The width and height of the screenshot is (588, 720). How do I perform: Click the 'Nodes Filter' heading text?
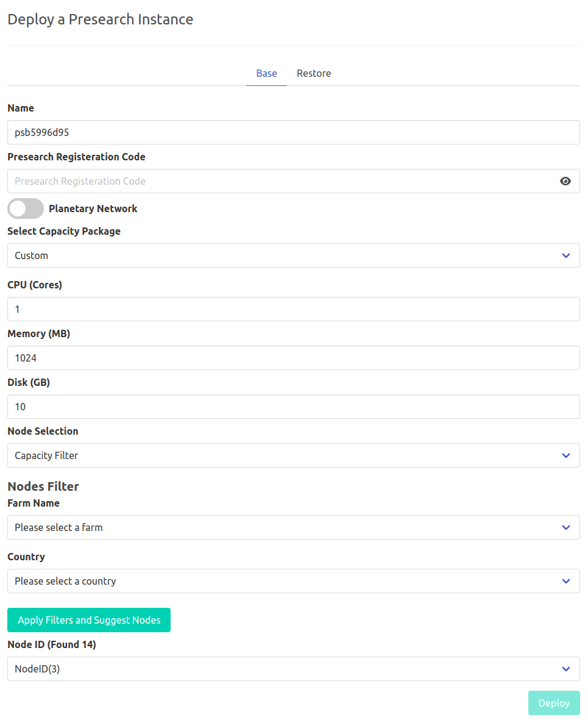click(43, 487)
